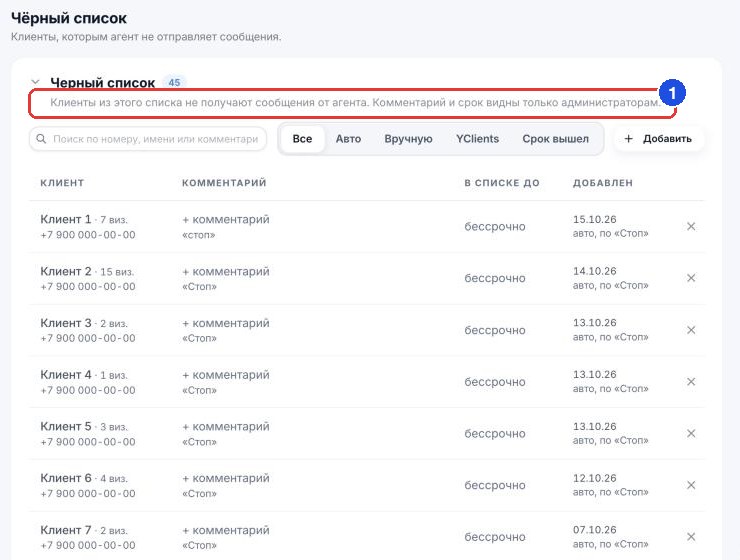
Task: Click the lowercase «стоп» comment of Клиент 1
Action: coord(199,235)
